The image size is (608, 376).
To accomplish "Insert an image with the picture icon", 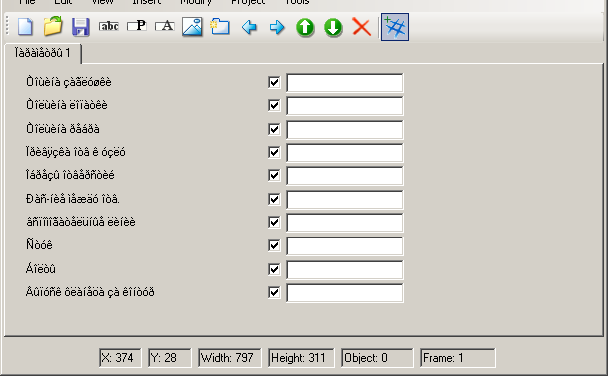I will click(x=192, y=27).
